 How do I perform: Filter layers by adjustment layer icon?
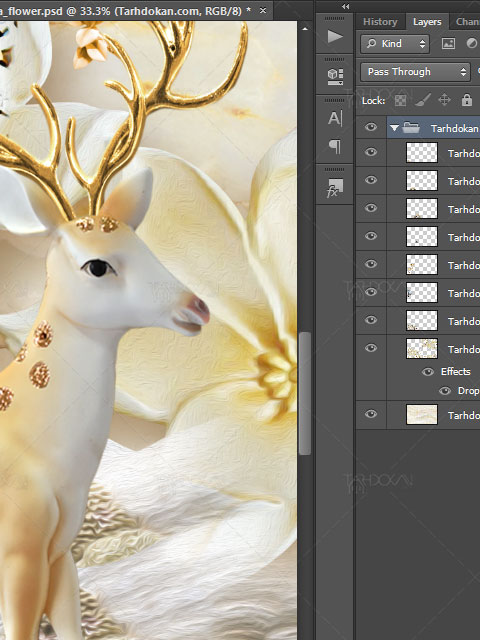(x=472, y=44)
